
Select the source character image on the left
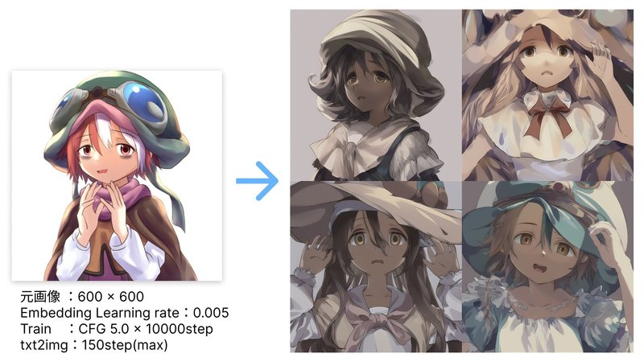click(117, 175)
